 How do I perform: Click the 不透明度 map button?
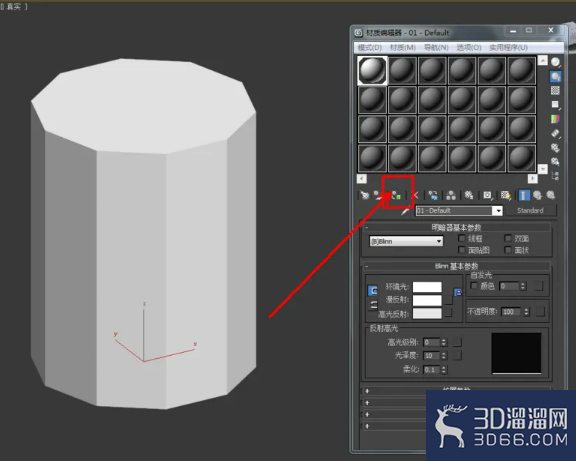(x=540, y=312)
